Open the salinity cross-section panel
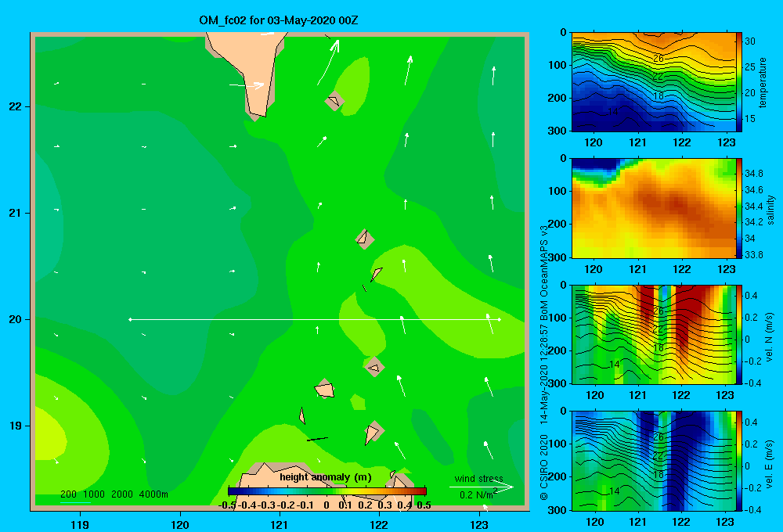This screenshot has height=532, width=783. 654,208
